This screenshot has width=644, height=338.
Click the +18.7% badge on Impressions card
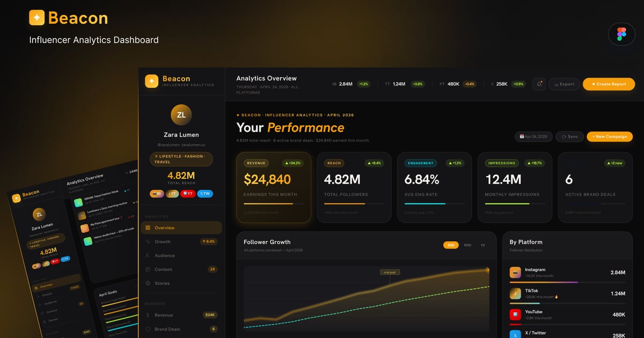click(535, 163)
